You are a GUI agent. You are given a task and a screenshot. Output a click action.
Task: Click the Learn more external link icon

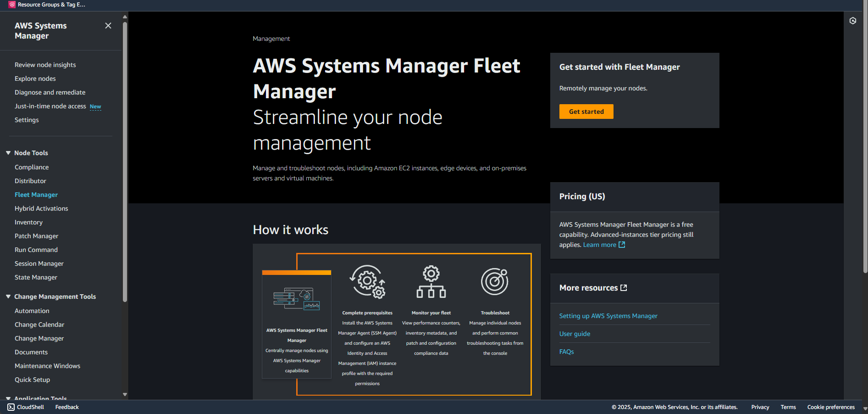point(622,245)
